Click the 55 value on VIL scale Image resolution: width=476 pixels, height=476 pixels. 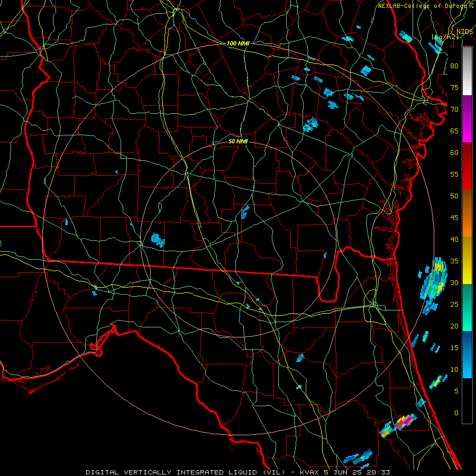454,174
